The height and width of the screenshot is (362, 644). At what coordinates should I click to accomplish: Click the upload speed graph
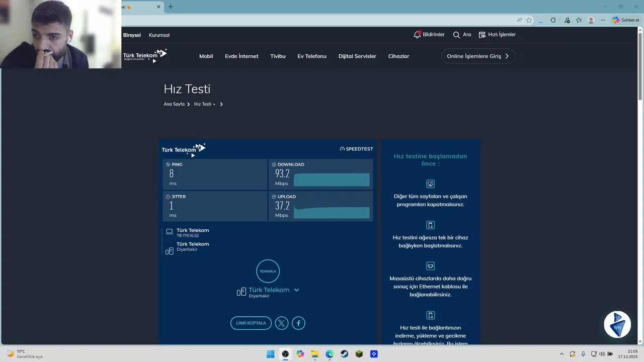(x=332, y=212)
